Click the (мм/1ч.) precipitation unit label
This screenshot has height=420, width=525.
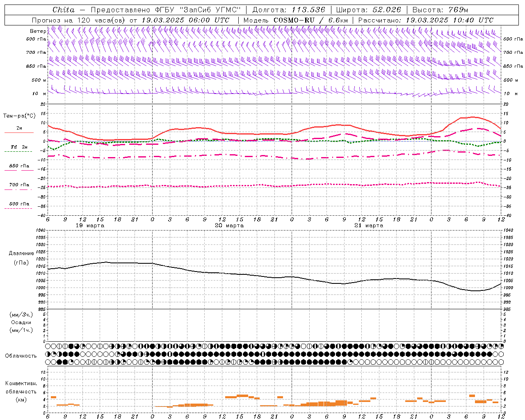[21, 330]
